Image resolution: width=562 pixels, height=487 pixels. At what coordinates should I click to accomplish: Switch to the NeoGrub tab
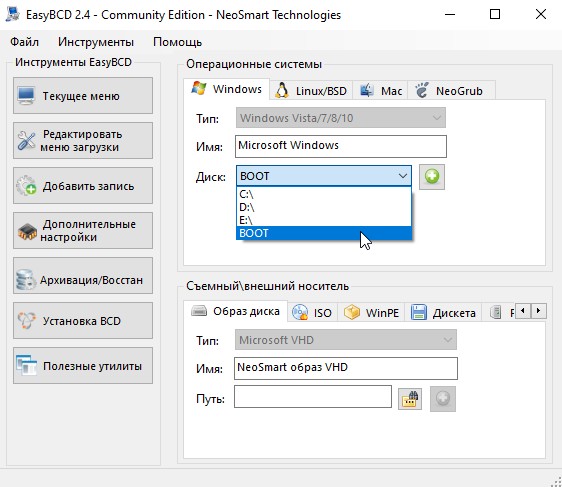pos(452,91)
